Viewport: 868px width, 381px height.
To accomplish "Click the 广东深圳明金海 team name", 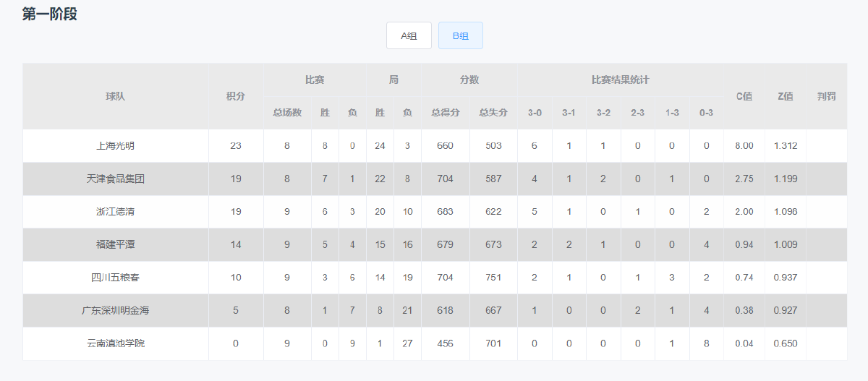I will click(x=116, y=311).
